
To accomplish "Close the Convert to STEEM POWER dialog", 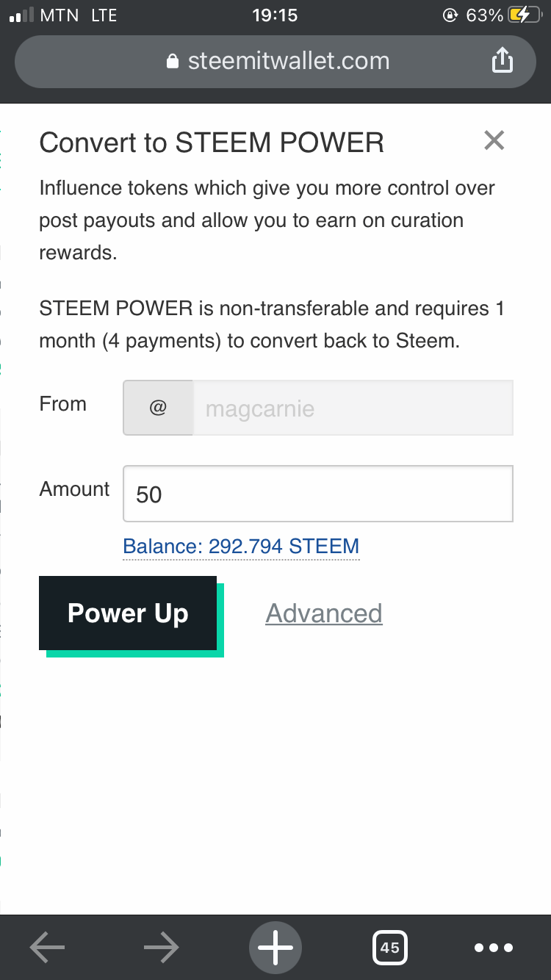I will (x=494, y=140).
